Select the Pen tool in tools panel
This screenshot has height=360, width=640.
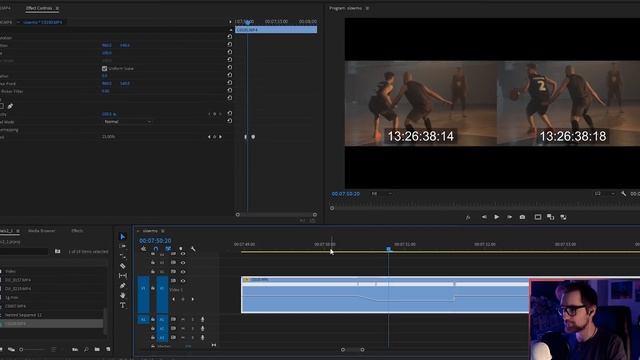122,286
